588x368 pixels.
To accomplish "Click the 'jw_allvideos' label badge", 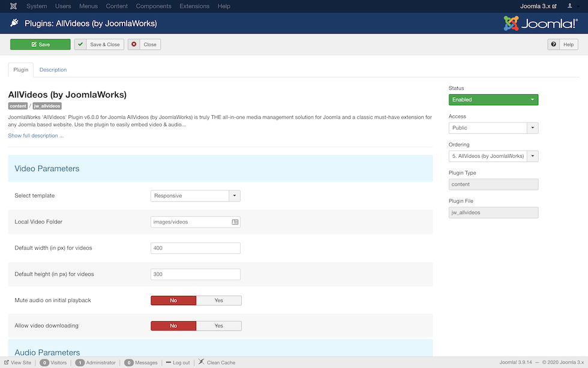I will coord(47,106).
